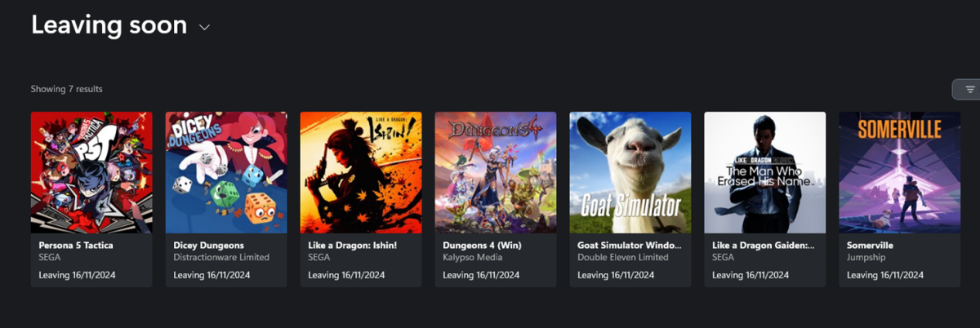Image resolution: width=980 pixels, height=328 pixels.
Task: Open the Persona 5 Tactica cover art
Action: (x=91, y=172)
